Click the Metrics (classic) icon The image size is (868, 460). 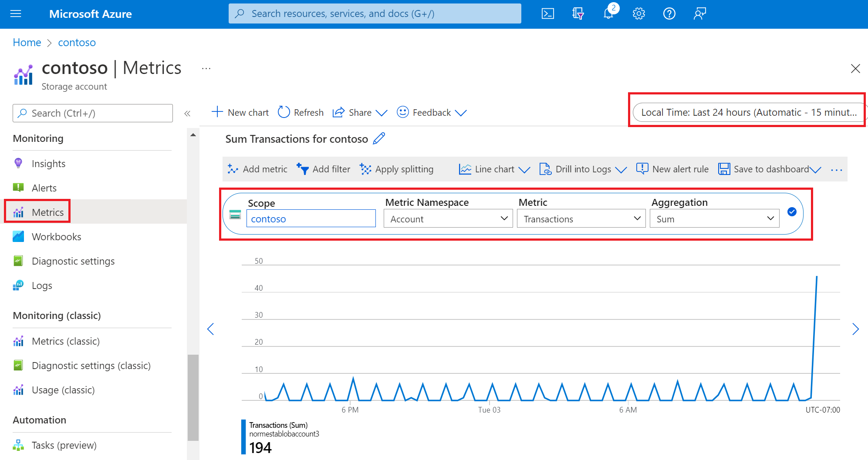tap(18, 341)
